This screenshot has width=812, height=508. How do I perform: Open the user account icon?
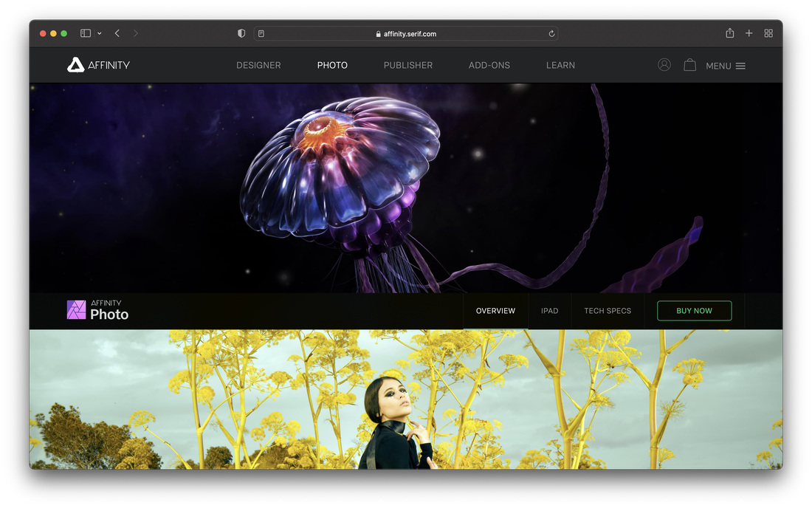click(664, 64)
